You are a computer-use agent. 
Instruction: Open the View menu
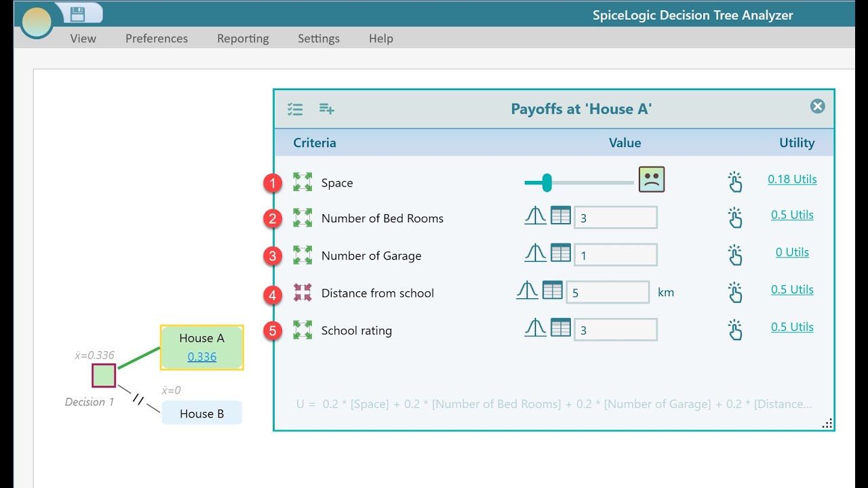(83, 39)
